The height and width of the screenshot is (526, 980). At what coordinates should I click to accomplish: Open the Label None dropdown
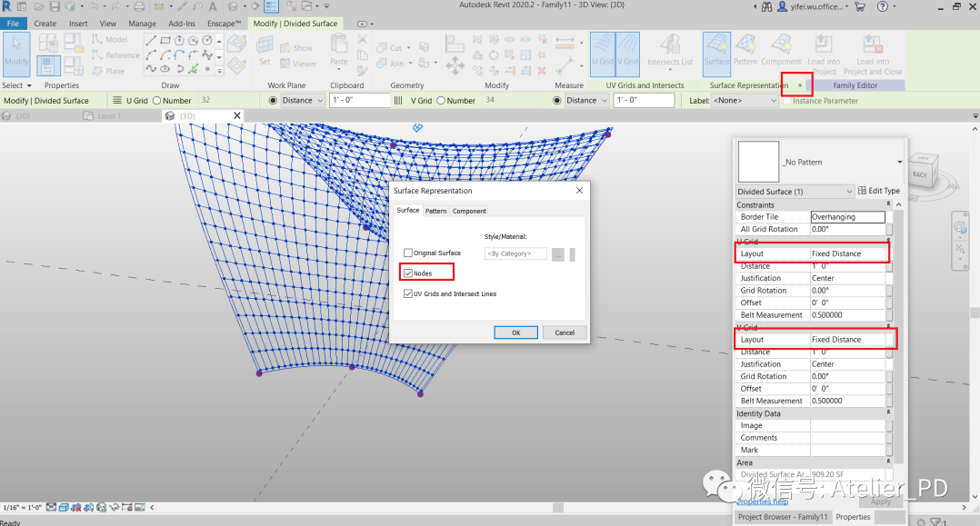point(745,101)
